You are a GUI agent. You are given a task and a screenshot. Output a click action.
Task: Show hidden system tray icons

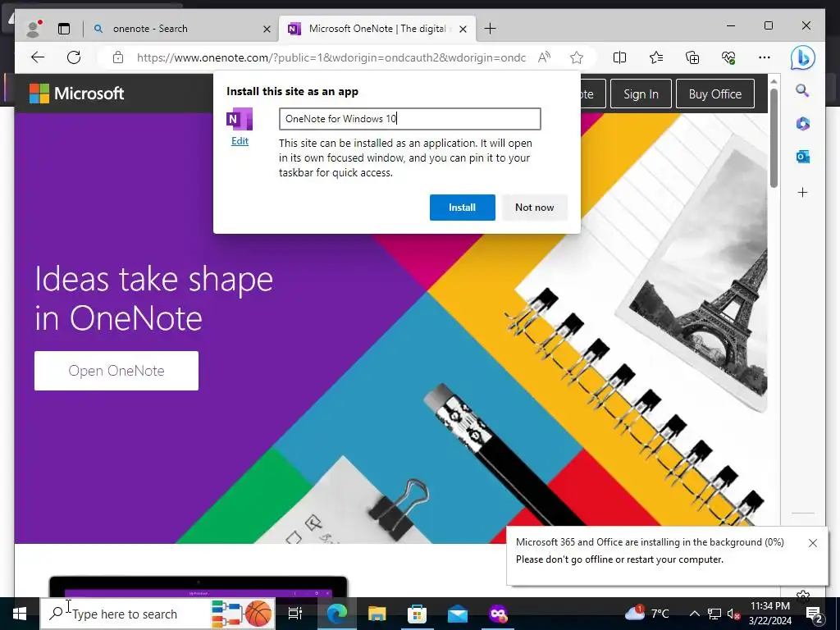click(x=694, y=614)
